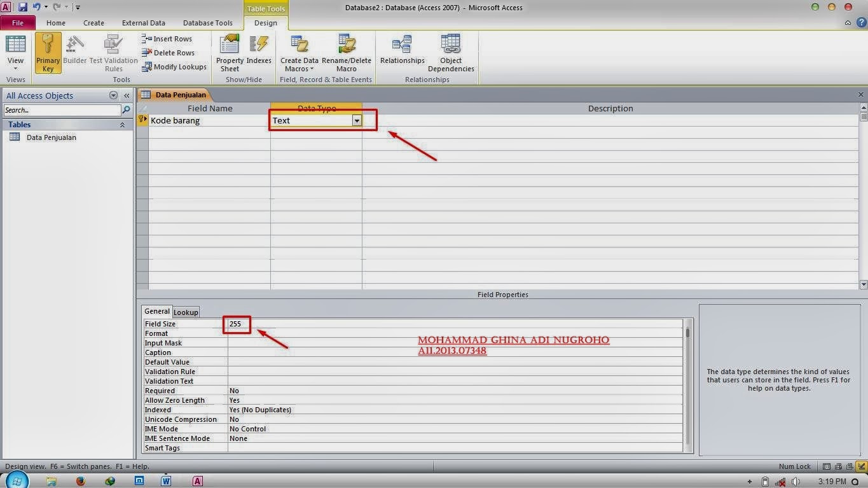This screenshot has height=488, width=868.
Task: Click the field properties scrollbar
Action: pyautogui.click(x=688, y=386)
